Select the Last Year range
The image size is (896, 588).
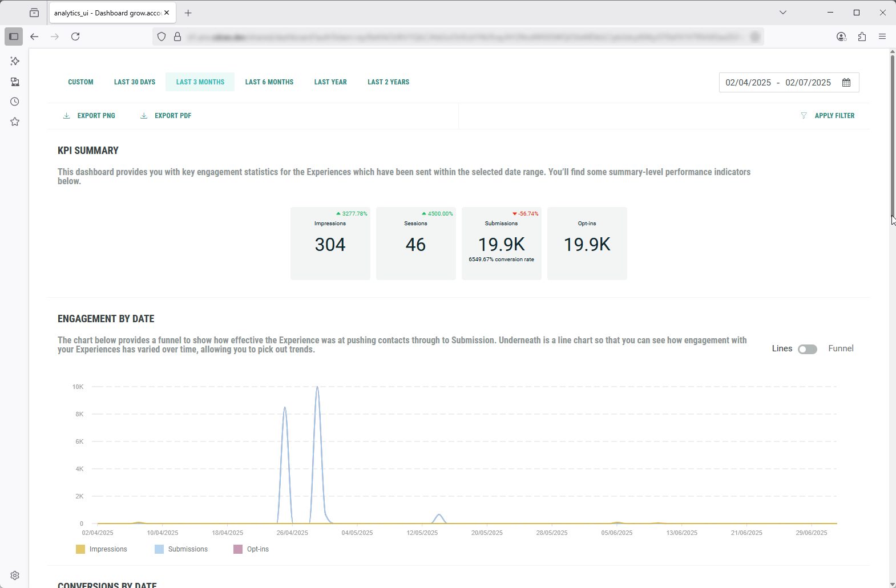[x=330, y=82]
